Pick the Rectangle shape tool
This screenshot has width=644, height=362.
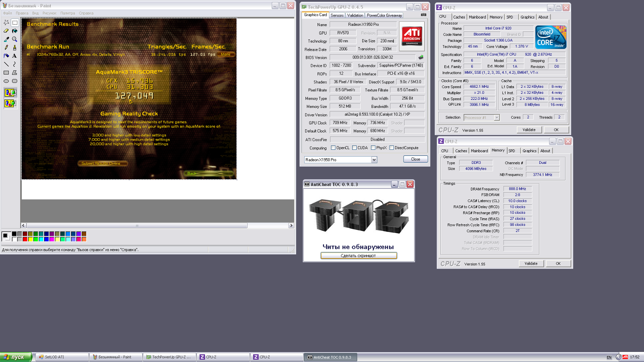point(6,72)
